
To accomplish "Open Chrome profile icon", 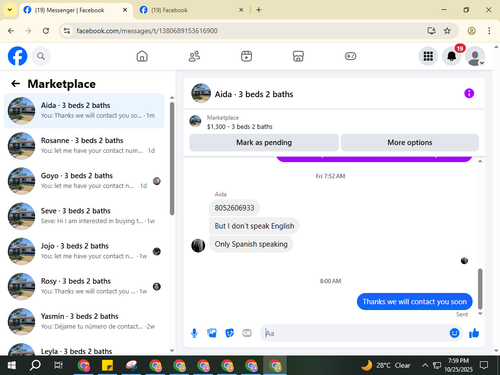I will coord(471,31).
